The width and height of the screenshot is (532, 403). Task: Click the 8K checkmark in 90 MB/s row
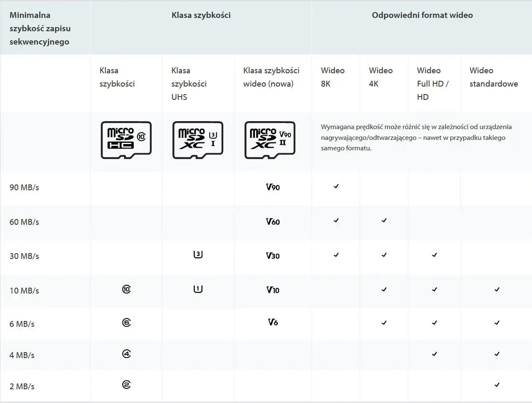[x=336, y=186]
